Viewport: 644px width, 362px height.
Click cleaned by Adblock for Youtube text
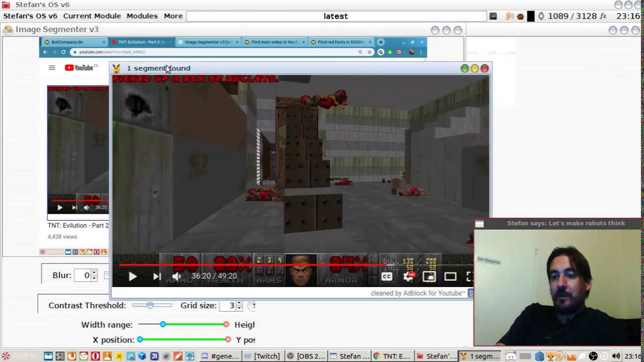[x=418, y=293]
